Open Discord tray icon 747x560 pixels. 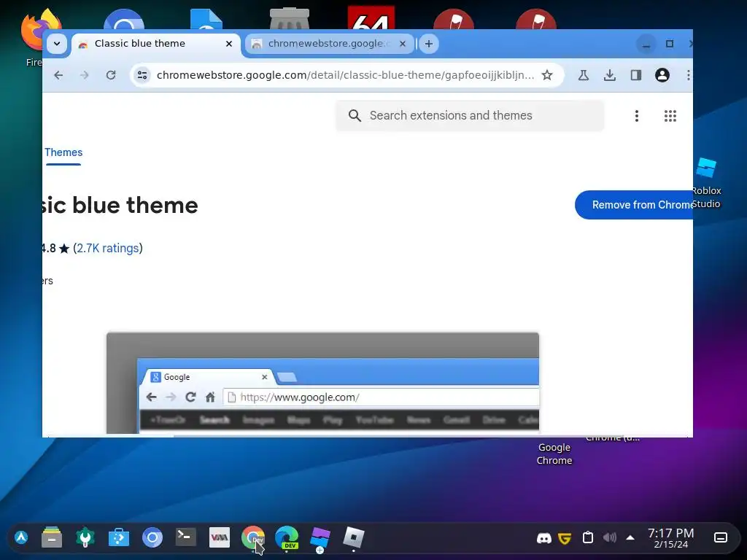click(544, 538)
